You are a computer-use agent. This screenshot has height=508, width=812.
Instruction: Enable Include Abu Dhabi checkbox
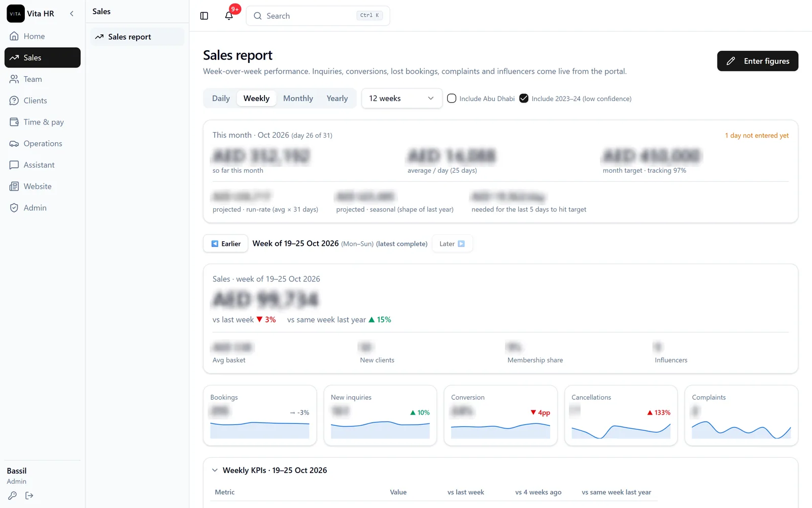[452, 99]
